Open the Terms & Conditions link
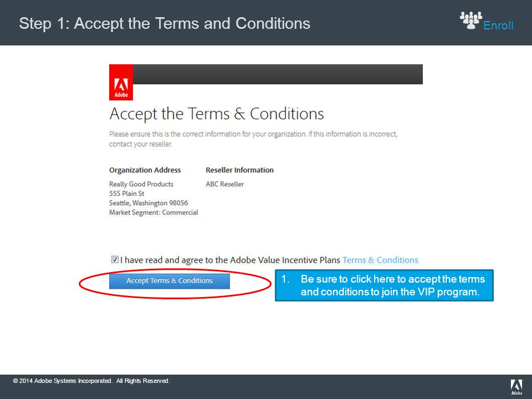The height and width of the screenshot is (399, 532). 380,260
